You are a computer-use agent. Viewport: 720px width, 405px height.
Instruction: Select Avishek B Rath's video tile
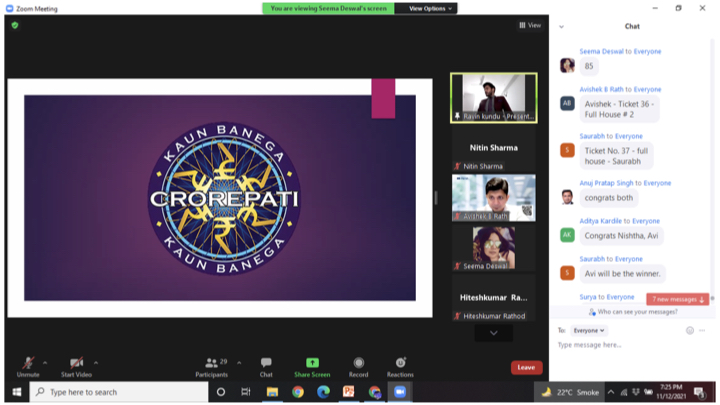[x=494, y=198]
